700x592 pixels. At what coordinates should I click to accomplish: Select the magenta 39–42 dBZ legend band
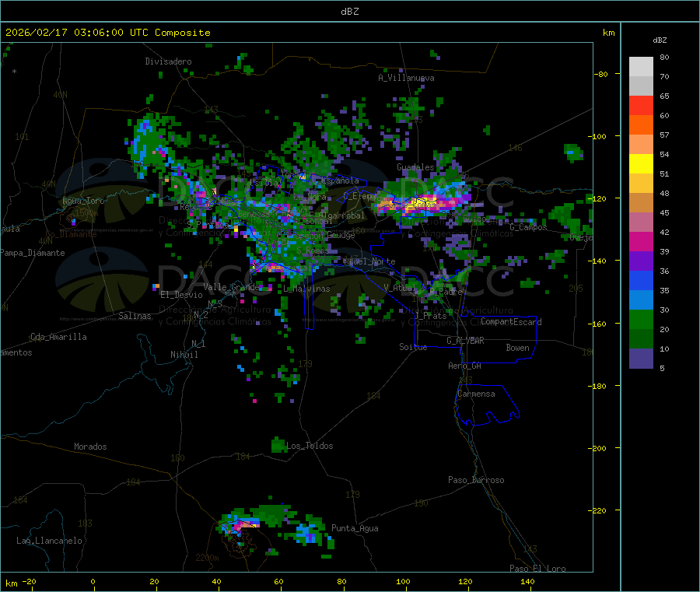point(641,241)
